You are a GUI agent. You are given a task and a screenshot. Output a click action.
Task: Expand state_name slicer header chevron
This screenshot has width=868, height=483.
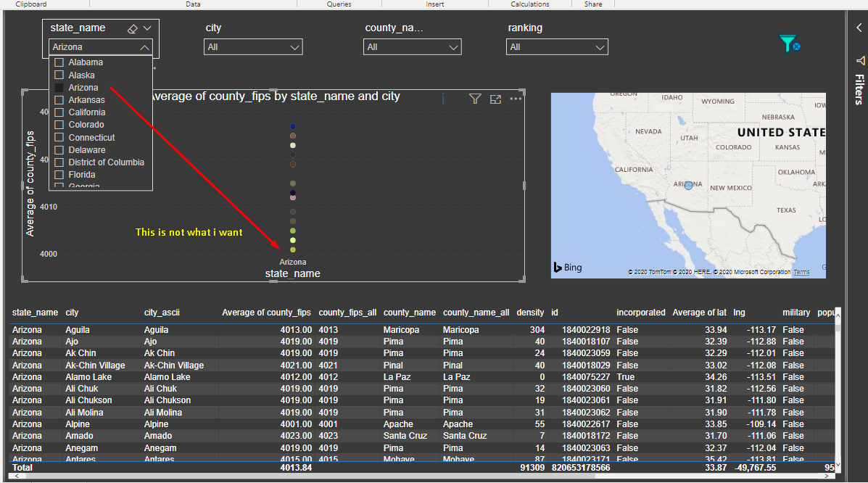147,28
